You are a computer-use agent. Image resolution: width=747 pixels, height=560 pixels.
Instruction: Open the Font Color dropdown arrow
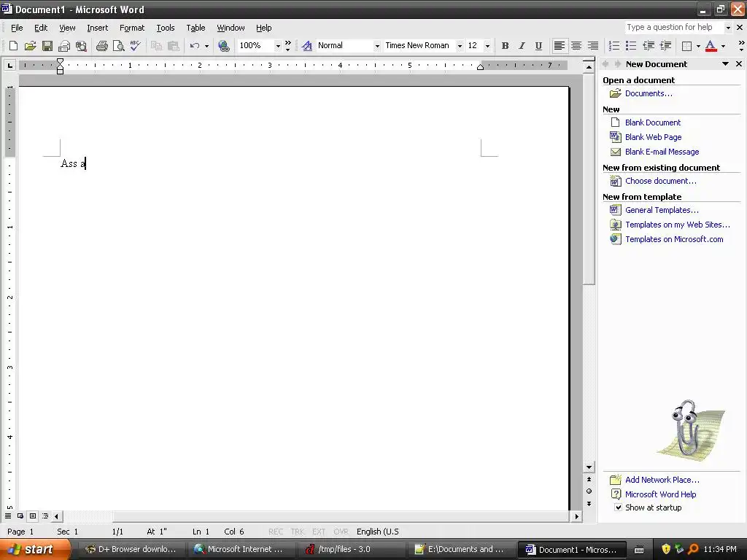coord(723,46)
